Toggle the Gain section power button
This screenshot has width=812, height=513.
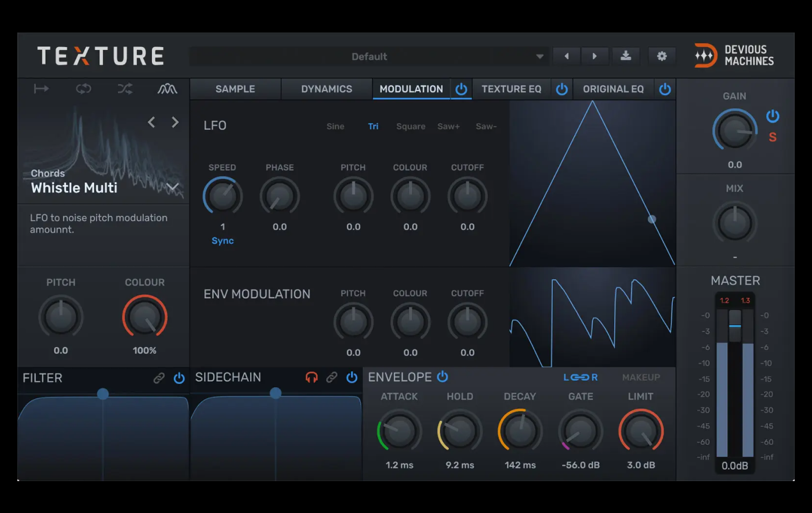773,116
